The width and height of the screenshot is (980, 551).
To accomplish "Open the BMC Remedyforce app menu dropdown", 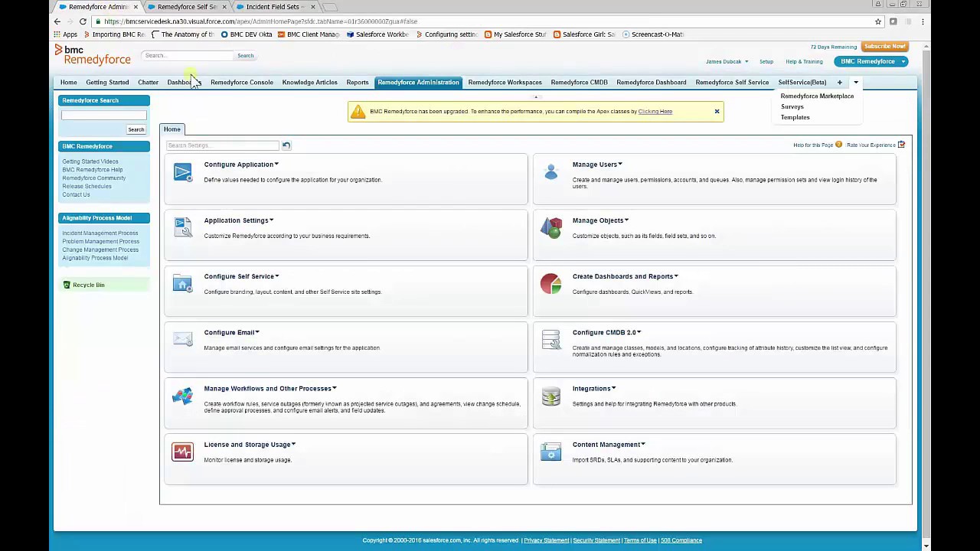I will pyautogui.click(x=903, y=61).
